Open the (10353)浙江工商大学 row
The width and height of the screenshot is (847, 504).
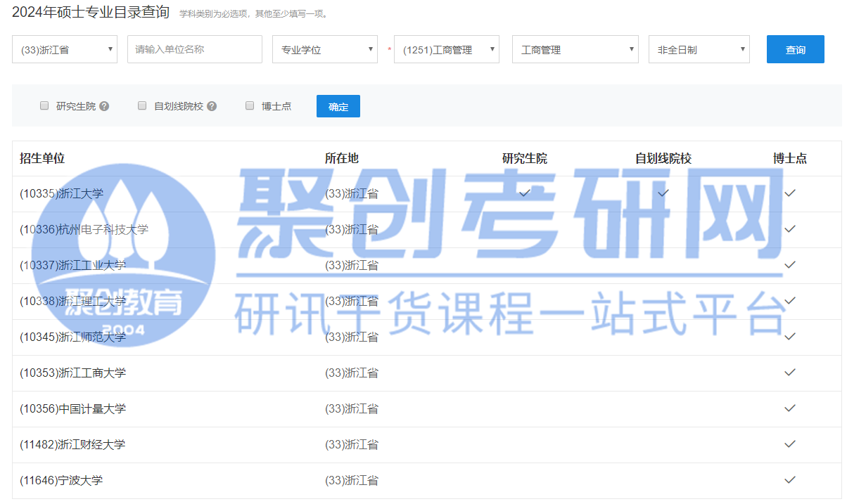[426, 373]
